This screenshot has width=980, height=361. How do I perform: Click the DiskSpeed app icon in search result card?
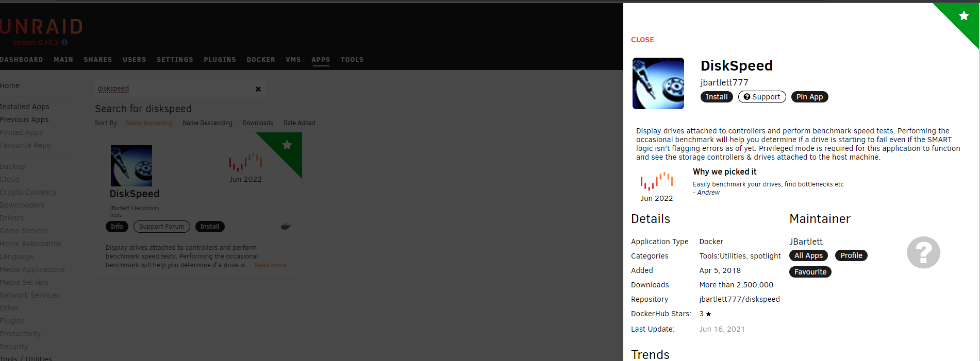[131, 166]
